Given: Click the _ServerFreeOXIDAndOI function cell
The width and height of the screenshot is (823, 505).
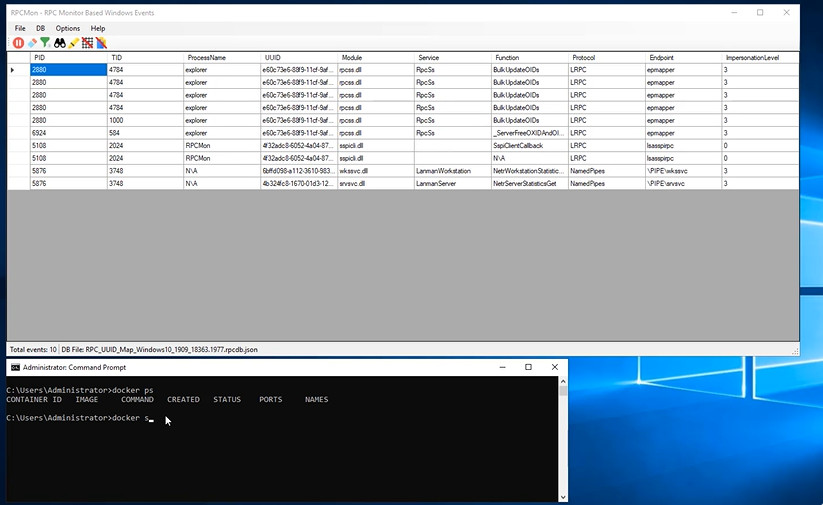Looking at the screenshot, I should (x=530, y=133).
